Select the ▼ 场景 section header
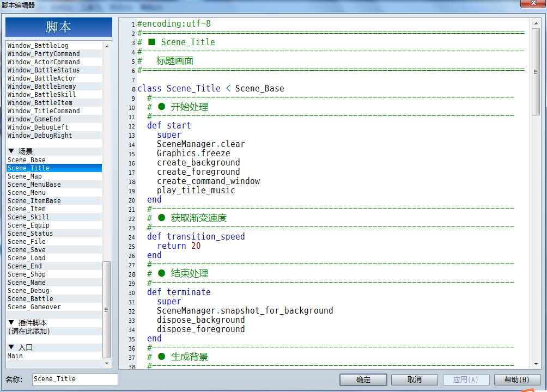 pyautogui.click(x=54, y=151)
